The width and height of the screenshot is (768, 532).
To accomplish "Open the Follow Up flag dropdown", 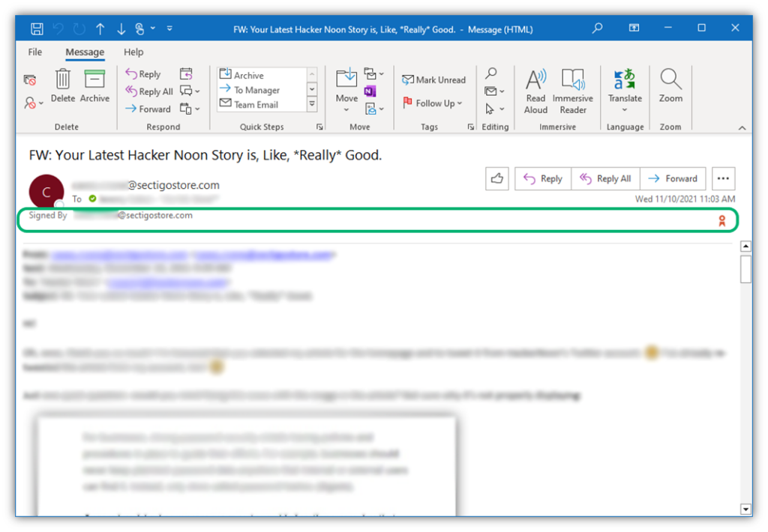I will pos(433,103).
